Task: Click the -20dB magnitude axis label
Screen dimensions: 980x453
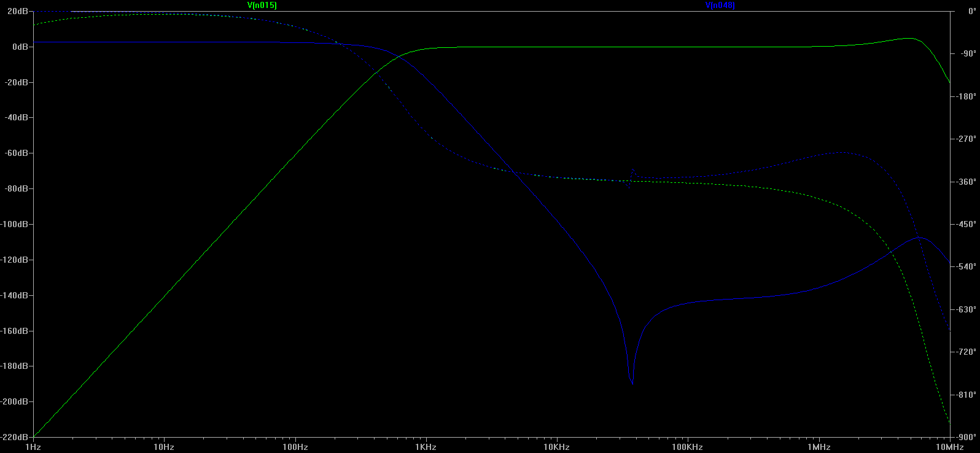Action: tap(17, 82)
